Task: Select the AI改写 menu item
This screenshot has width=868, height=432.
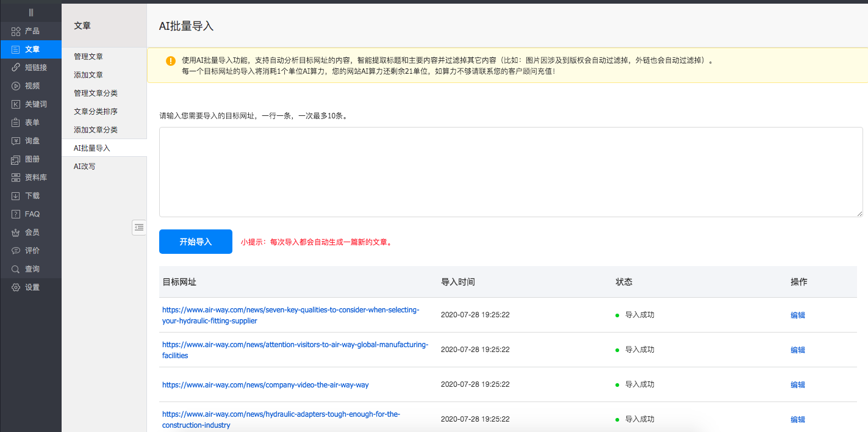Action: tap(85, 166)
